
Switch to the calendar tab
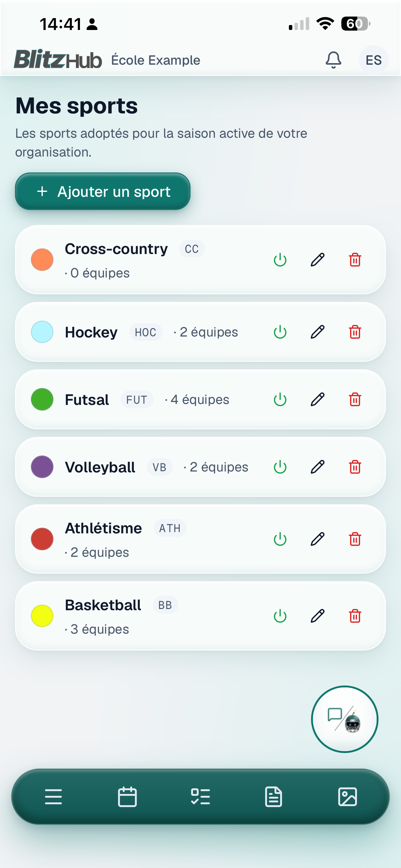127,797
